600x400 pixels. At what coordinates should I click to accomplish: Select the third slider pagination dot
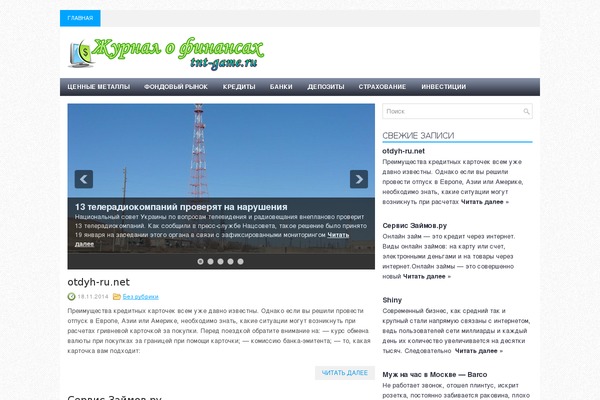click(220, 261)
